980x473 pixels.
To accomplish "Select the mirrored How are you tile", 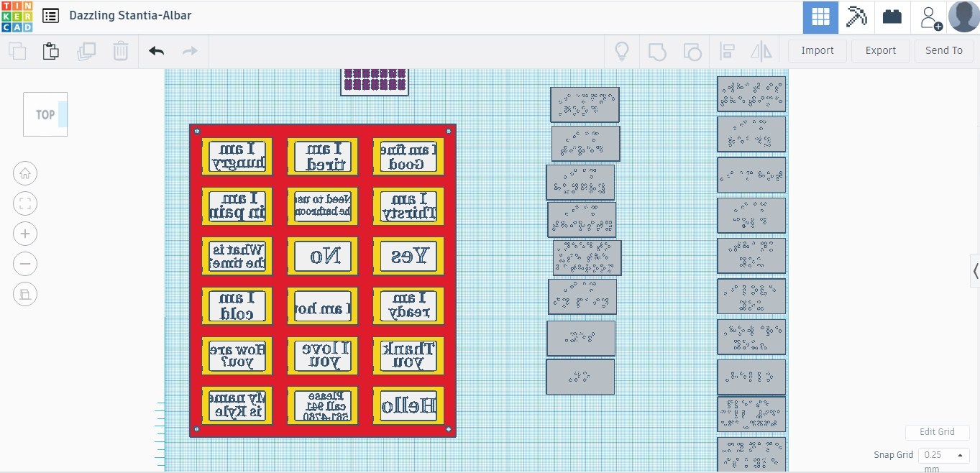I will (237, 355).
